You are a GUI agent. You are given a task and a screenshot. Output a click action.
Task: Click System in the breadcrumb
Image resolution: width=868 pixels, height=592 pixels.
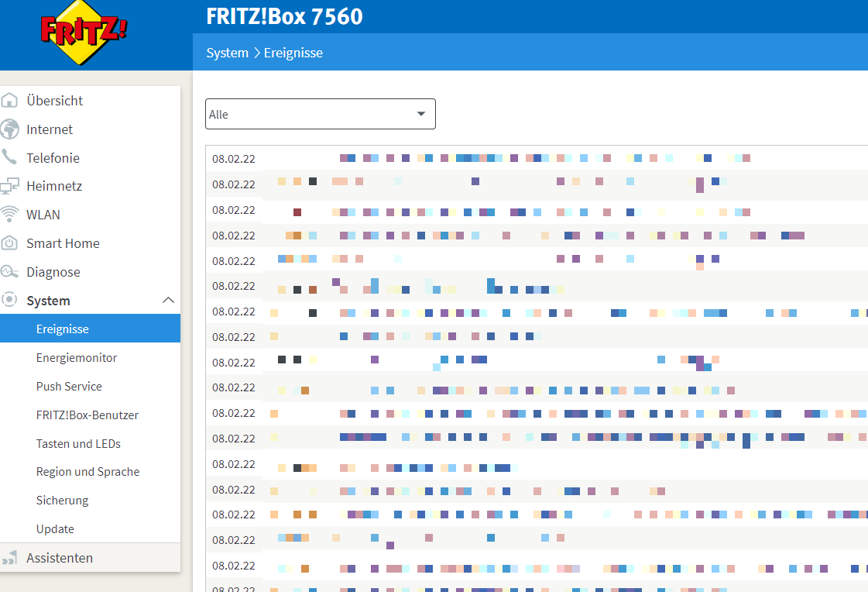227,53
